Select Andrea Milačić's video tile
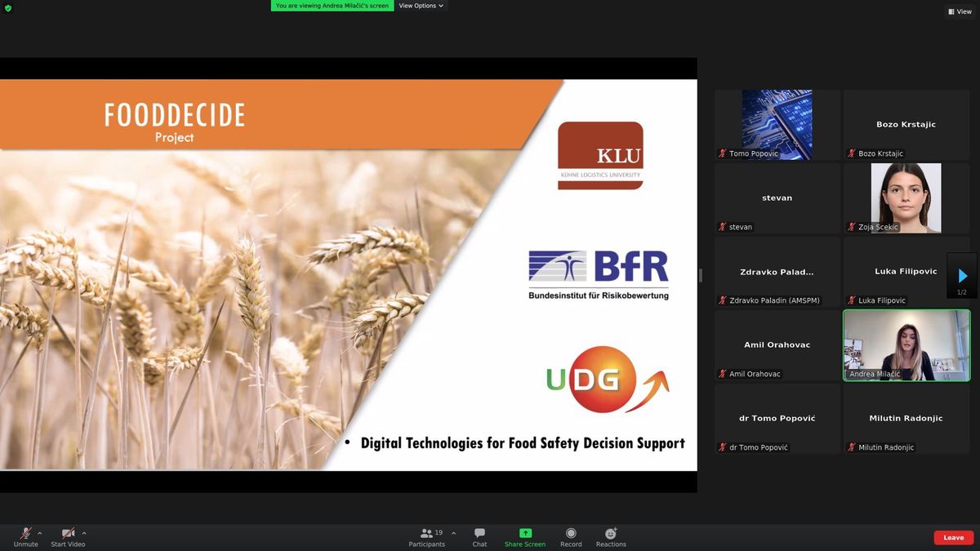Screen dimensions: 980x551 (x=906, y=345)
